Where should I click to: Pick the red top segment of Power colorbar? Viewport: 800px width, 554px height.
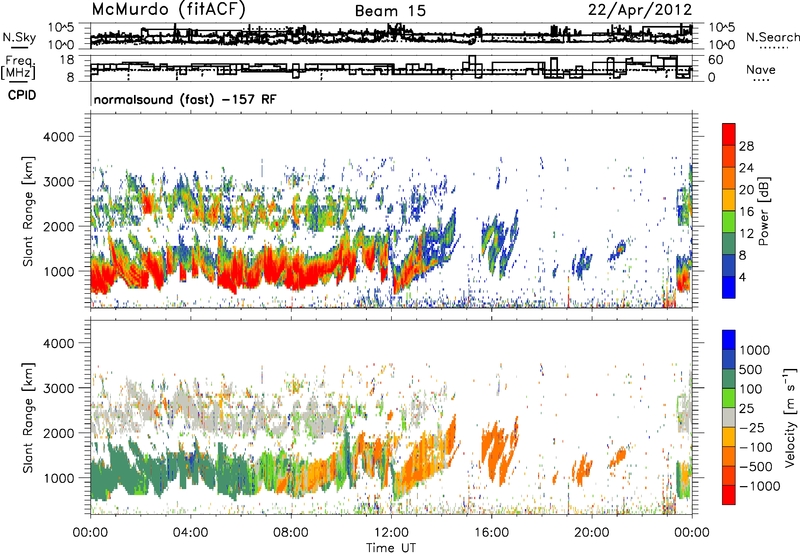tap(729, 135)
